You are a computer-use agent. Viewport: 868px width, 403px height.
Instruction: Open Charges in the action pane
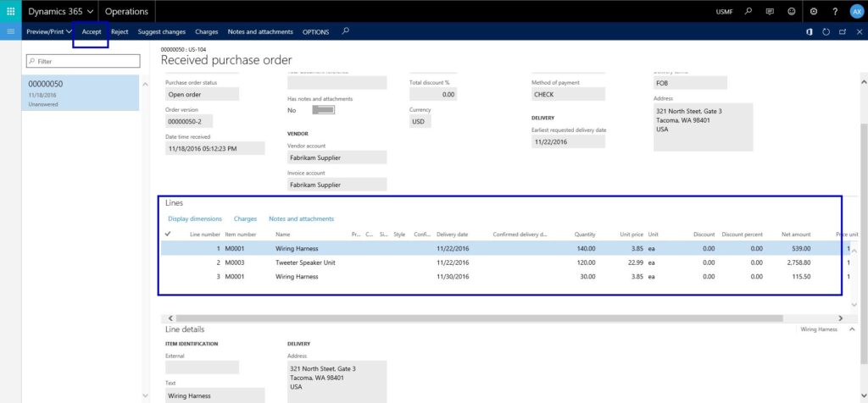(x=207, y=32)
